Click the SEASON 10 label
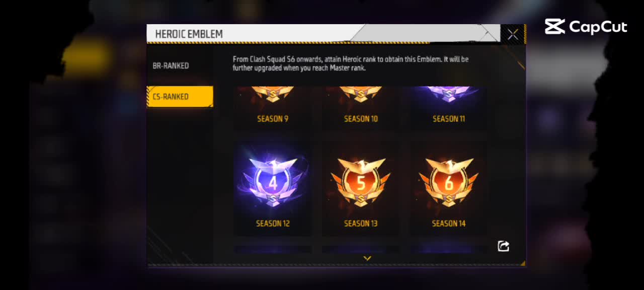This screenshot has width=644, height=290. coord(361,119)
